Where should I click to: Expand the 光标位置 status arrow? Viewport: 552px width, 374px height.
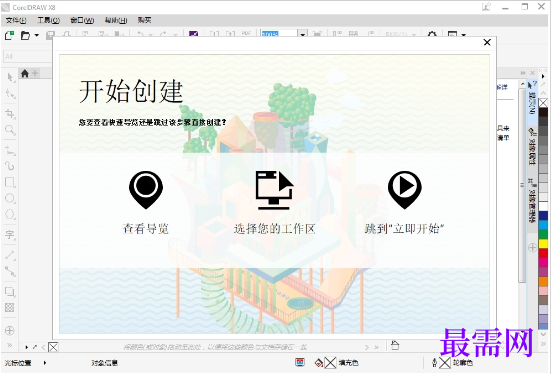(45, 362)
